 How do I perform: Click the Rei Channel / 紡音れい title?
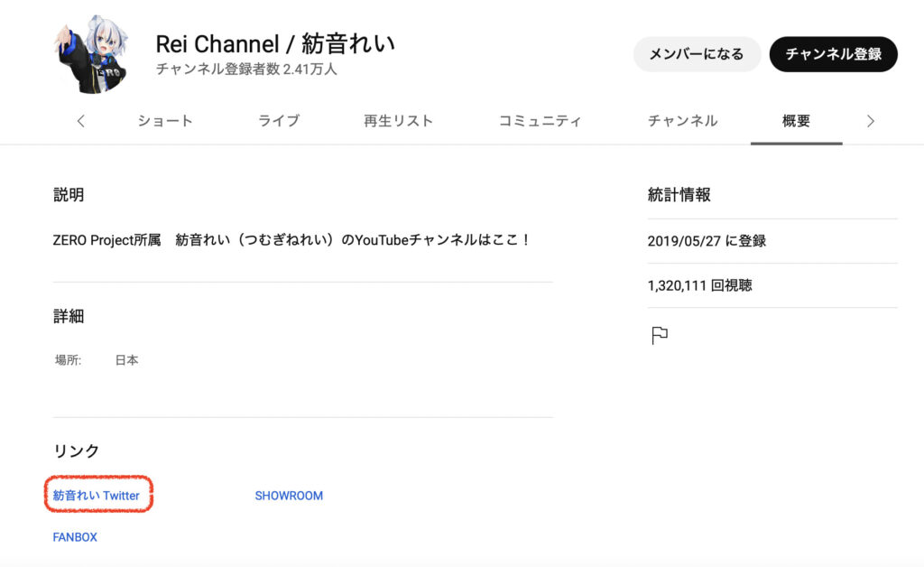(x=275, y=43)
